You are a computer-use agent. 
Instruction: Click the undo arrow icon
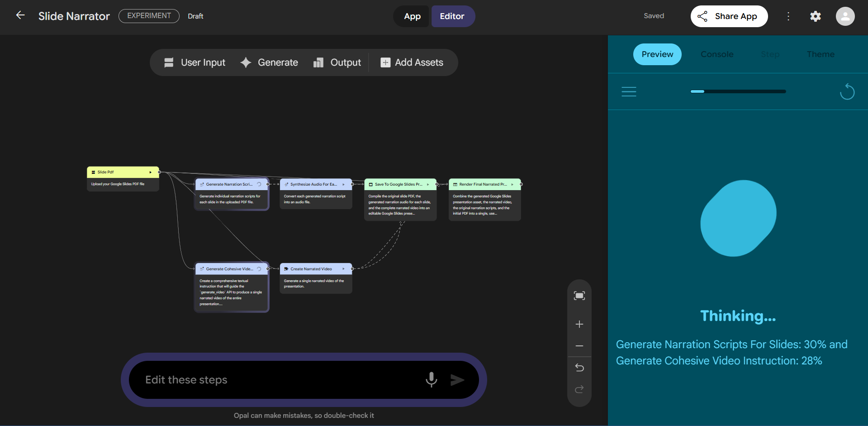pos(579,367)
